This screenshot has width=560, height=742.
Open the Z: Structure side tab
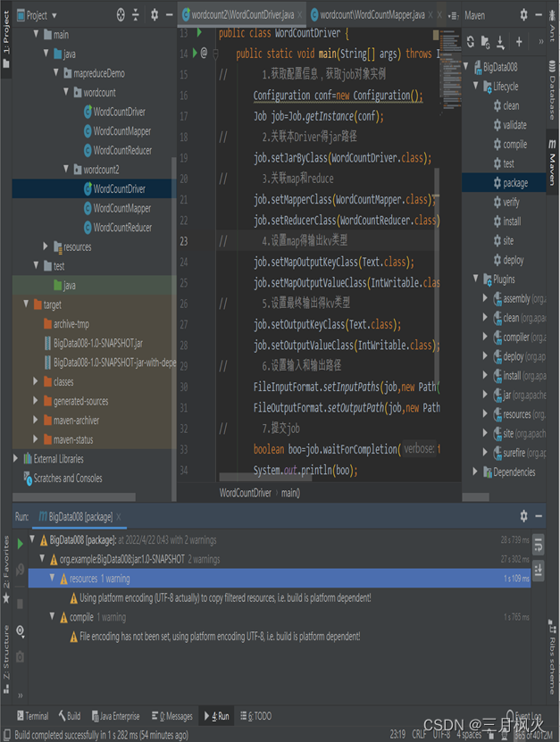point(6,659)
